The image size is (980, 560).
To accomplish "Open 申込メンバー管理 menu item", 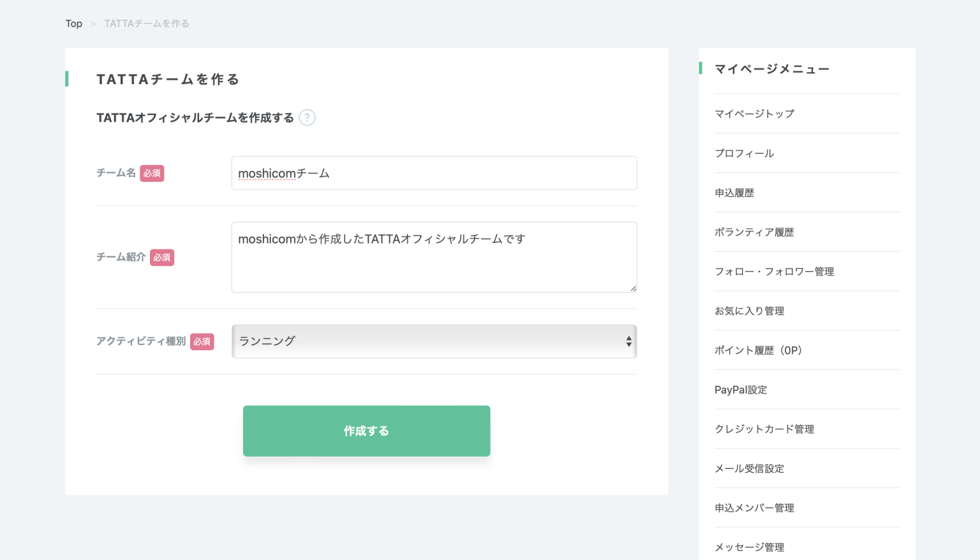I will [x=754, y=508].
